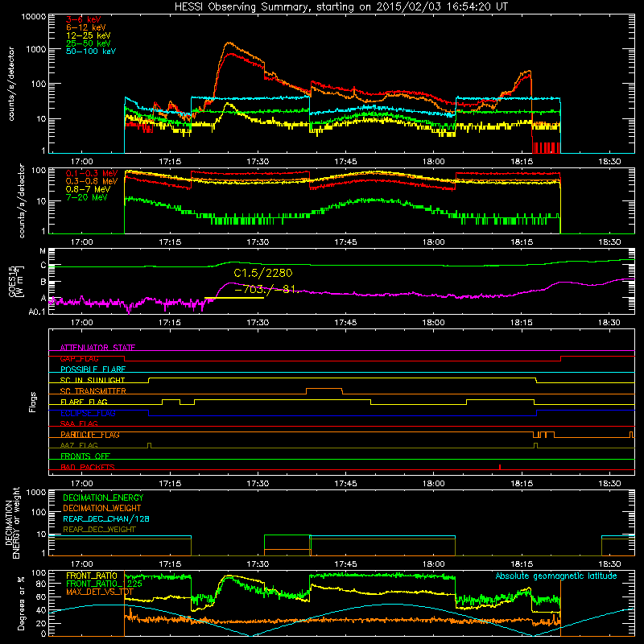Click the FRONT_RATIO_1225 legend label
Image resolution: width=644 pixels, height=644 pixels.
104,584
